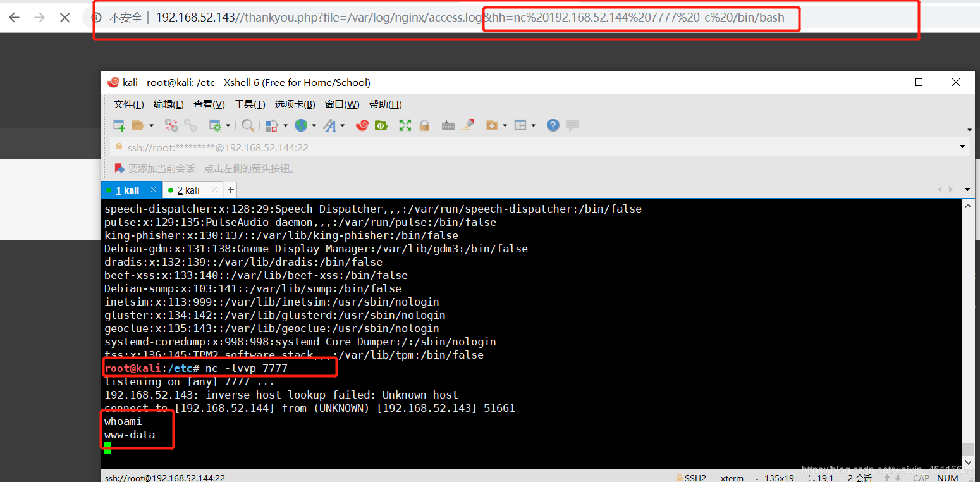Launch Xmanager red swirl toolbar icon
This screenshot has height=482, width=980.
pos(362,125)
